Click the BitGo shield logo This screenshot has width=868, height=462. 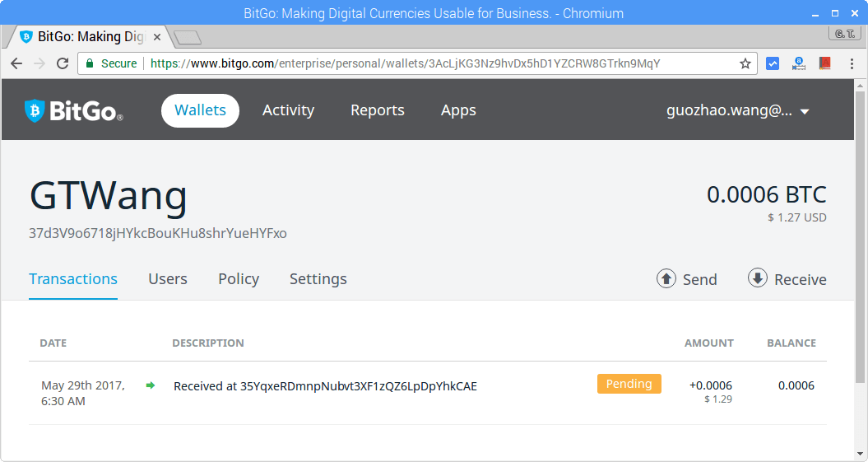click(x=34, y=110)
